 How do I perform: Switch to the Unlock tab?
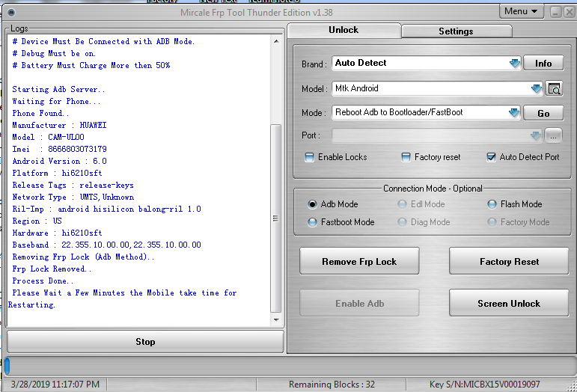(x=344, y=30)
